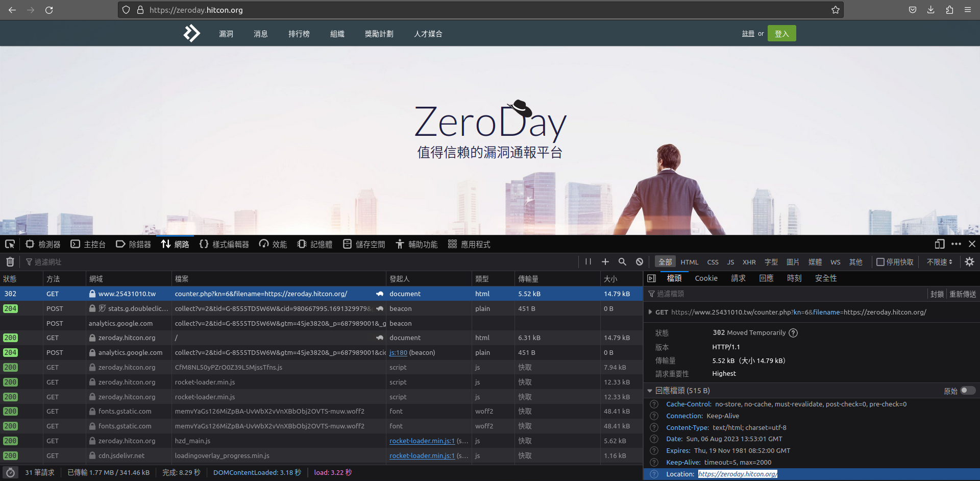Clear network requests with the trash icon
The image size is (980, 481).
pos(10,262)
